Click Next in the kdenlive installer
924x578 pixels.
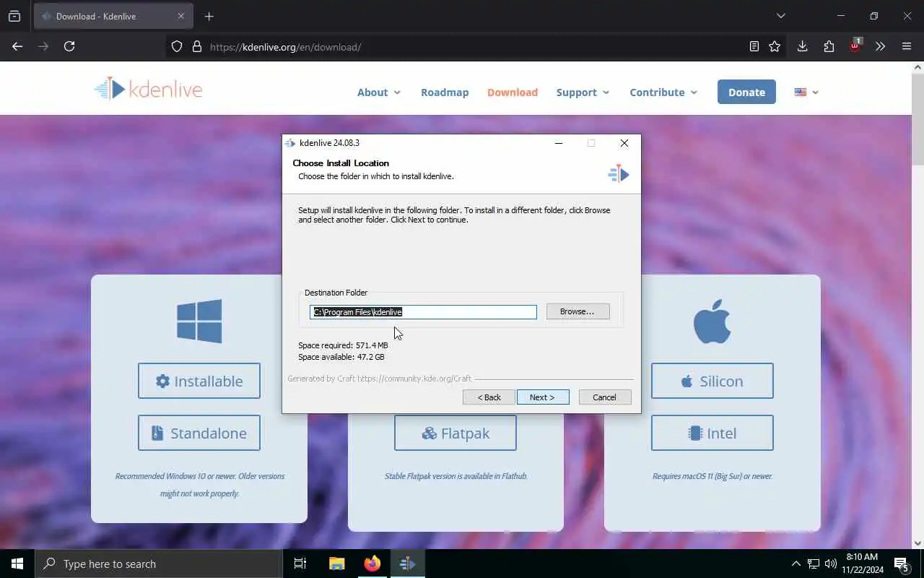coord(543,397)
